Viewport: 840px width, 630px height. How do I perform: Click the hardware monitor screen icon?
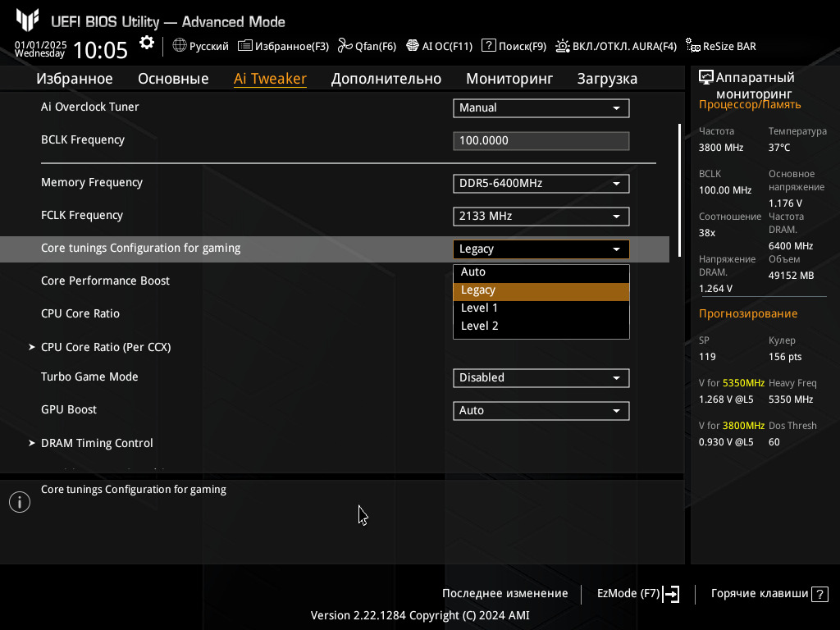(x=706, y=78)
